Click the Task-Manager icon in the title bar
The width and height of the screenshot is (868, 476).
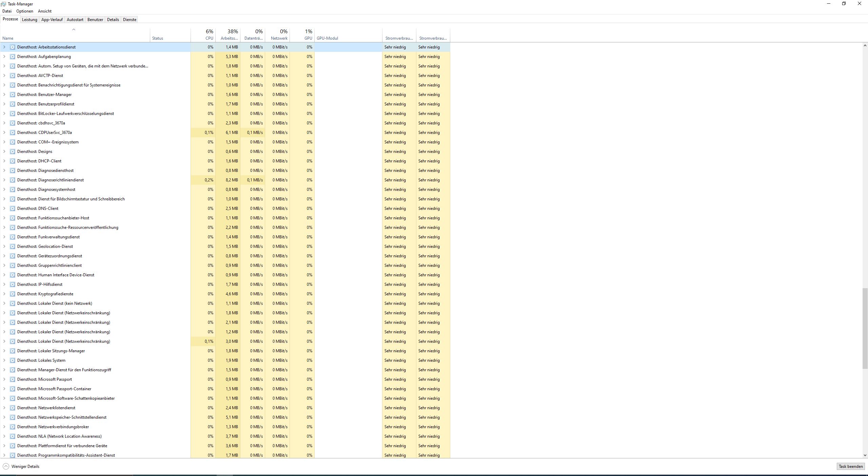click(3, 4)
